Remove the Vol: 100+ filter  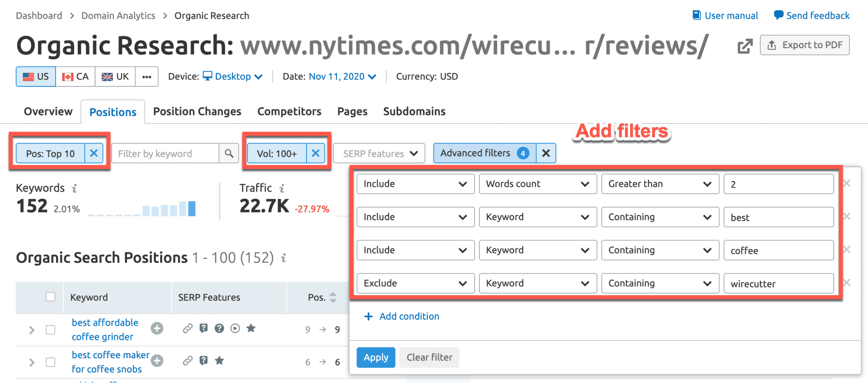click(x=316, y=153)
